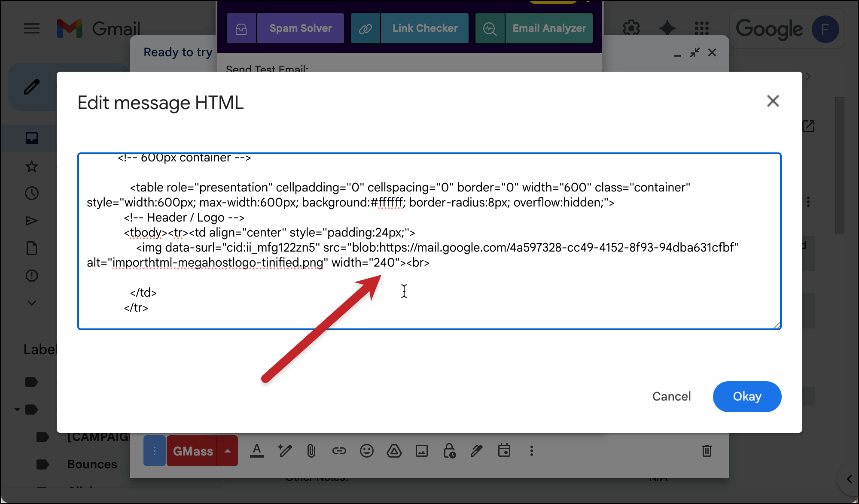Open the Spam Solver tab
This screenshot has width=859, height=504.
[300, 28]
